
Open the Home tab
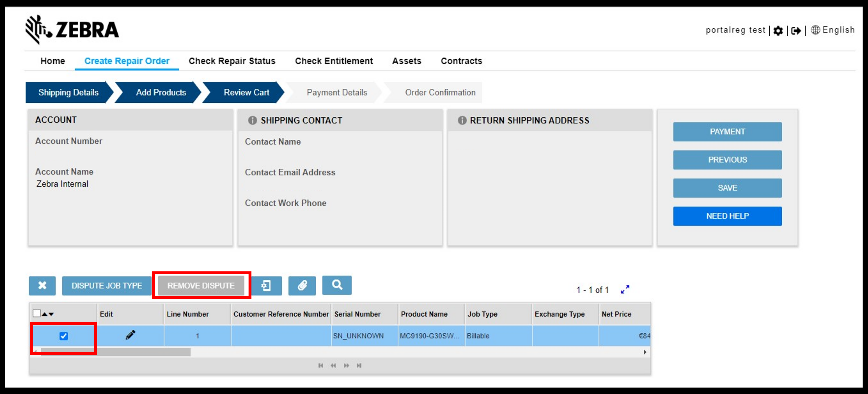53,61
